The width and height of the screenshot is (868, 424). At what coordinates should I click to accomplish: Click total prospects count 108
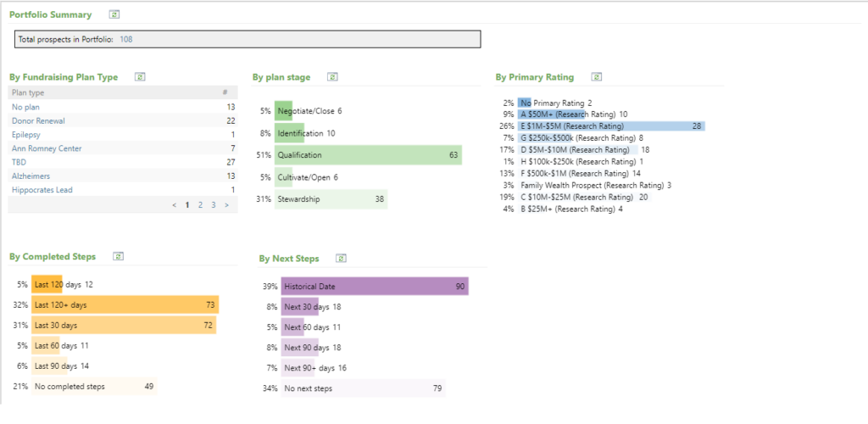click(126, 39)
